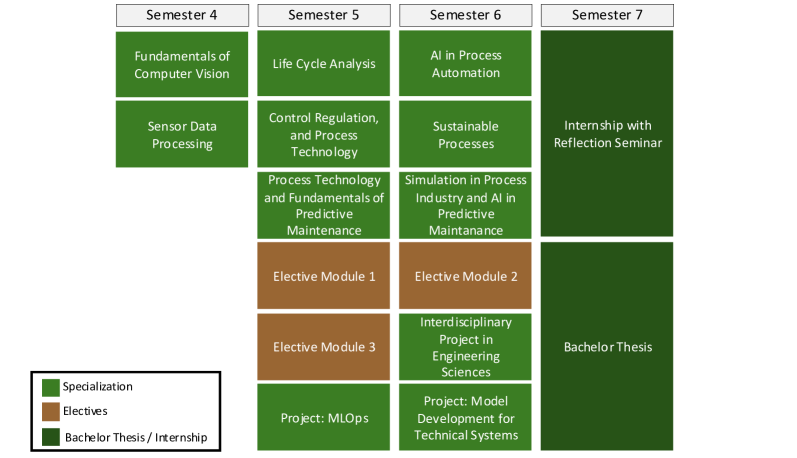
Task: Select Elective Module 1 box
Action: point(323,275)
